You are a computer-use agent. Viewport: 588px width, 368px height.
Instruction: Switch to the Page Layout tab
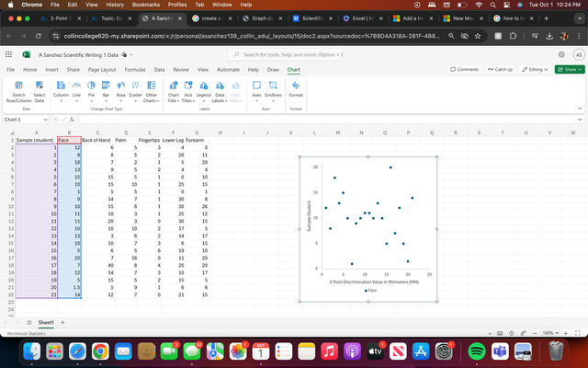[x=102, y=70]
